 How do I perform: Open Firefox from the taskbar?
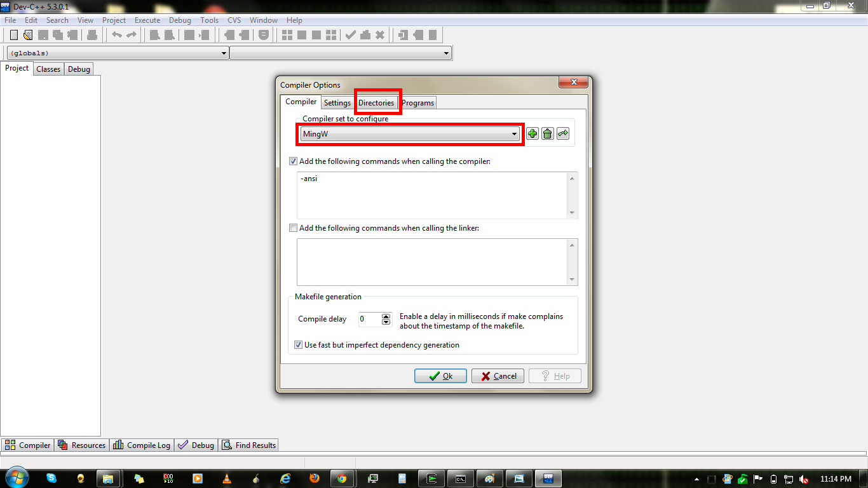click(314, 478)
